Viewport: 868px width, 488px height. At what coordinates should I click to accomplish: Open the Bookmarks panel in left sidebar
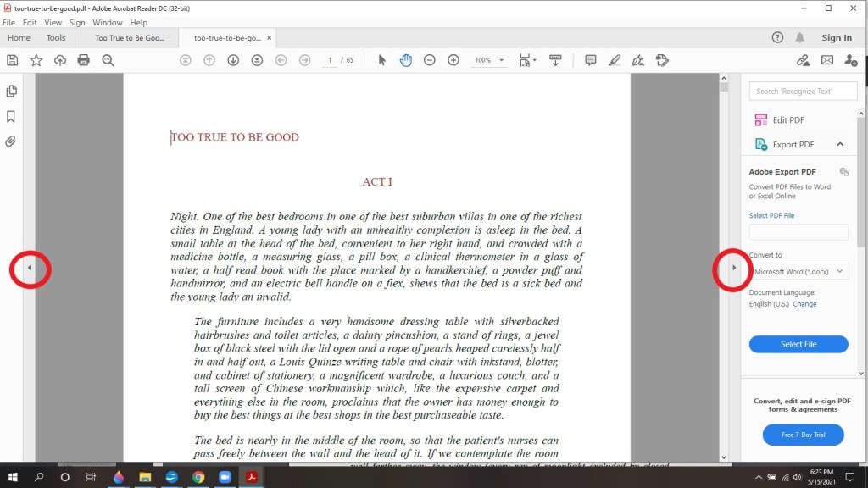coord(11,116)
